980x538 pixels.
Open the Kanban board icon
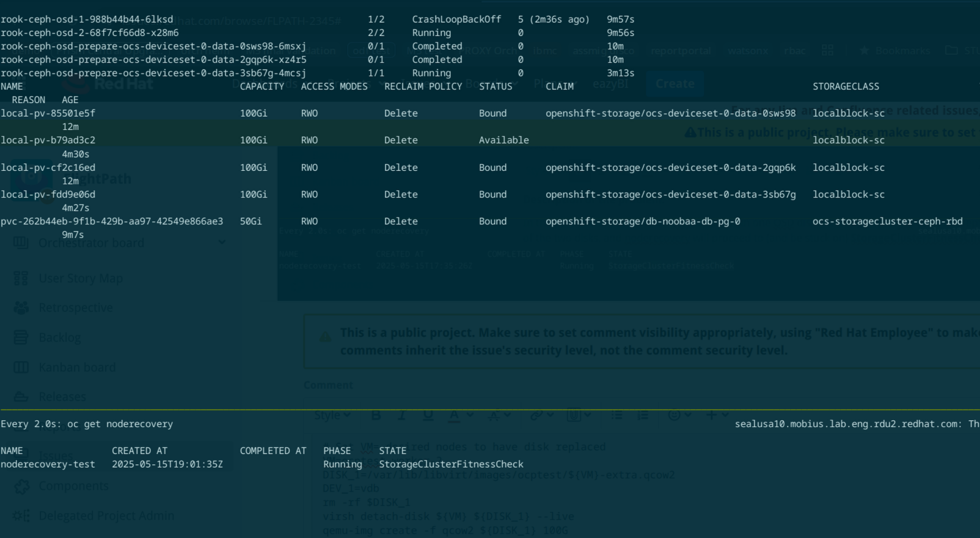(21, 367)
